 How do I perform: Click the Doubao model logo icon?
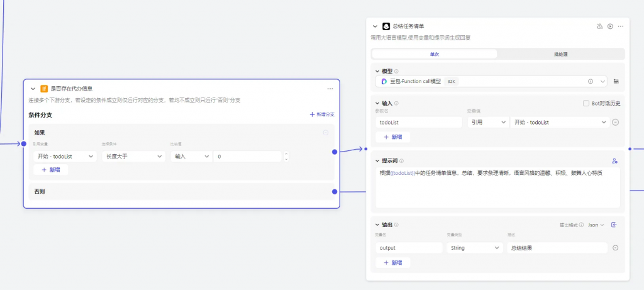384,81
